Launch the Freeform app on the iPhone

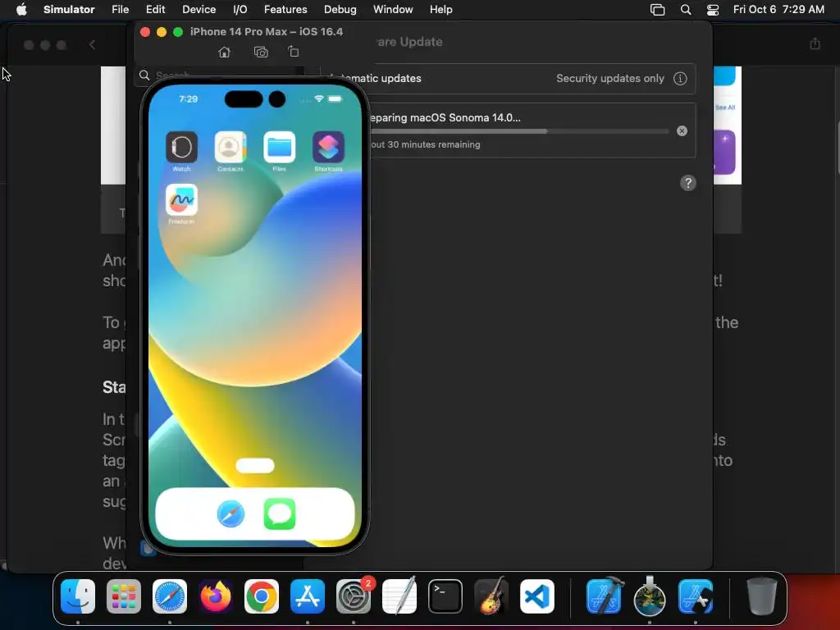point(181,200)
